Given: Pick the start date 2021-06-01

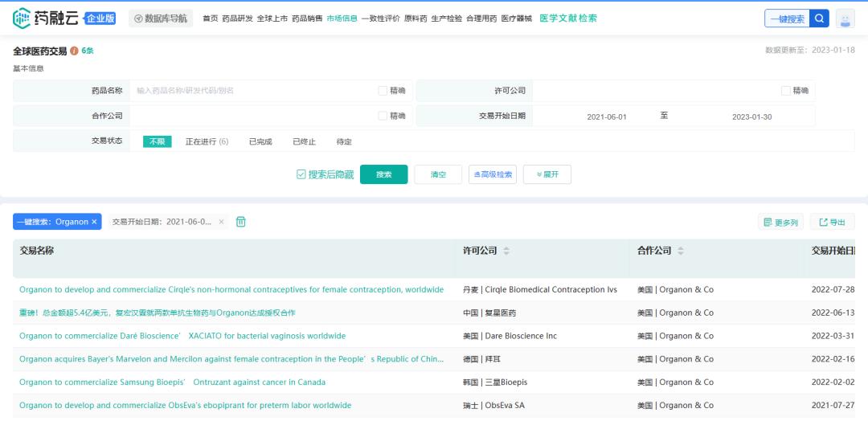Looking at the screenshot, I should [x=607, y=116].
